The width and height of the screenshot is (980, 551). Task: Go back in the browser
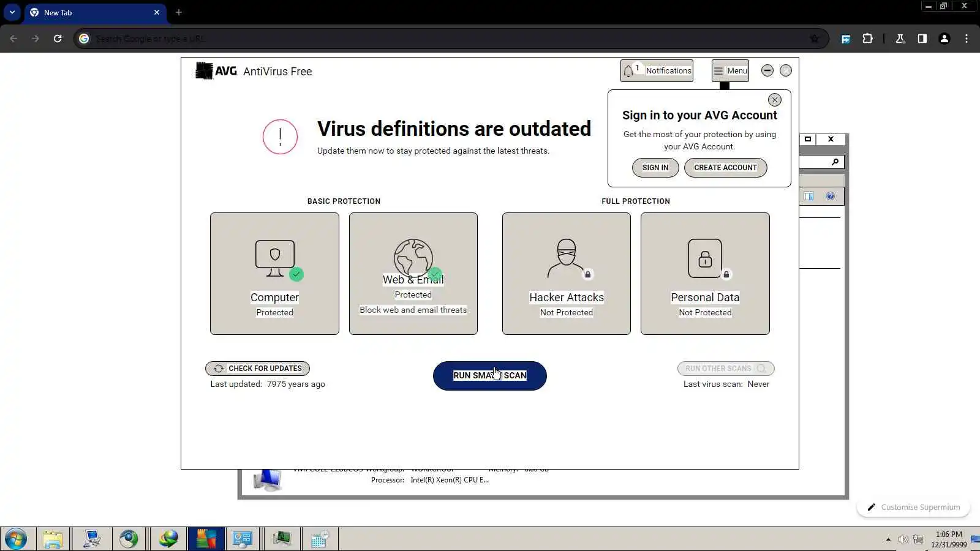tap(13, 39)
